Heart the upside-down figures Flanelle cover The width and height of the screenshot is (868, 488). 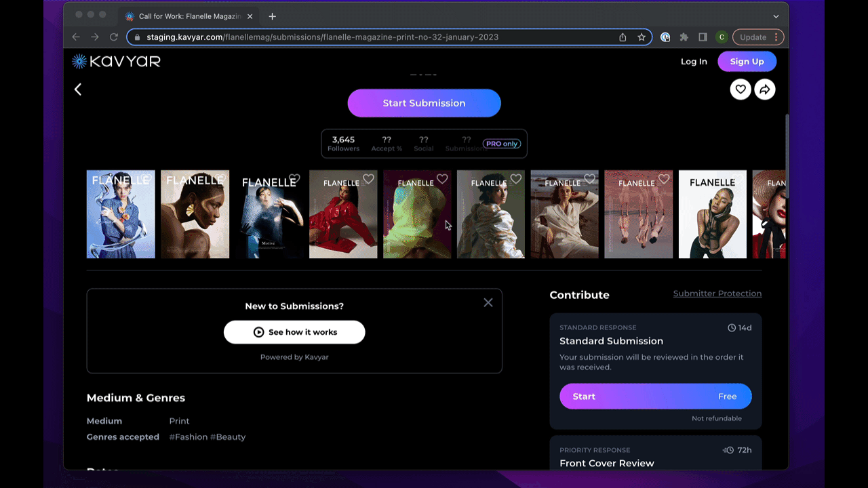pyautogui.click(x=664, y=179)
